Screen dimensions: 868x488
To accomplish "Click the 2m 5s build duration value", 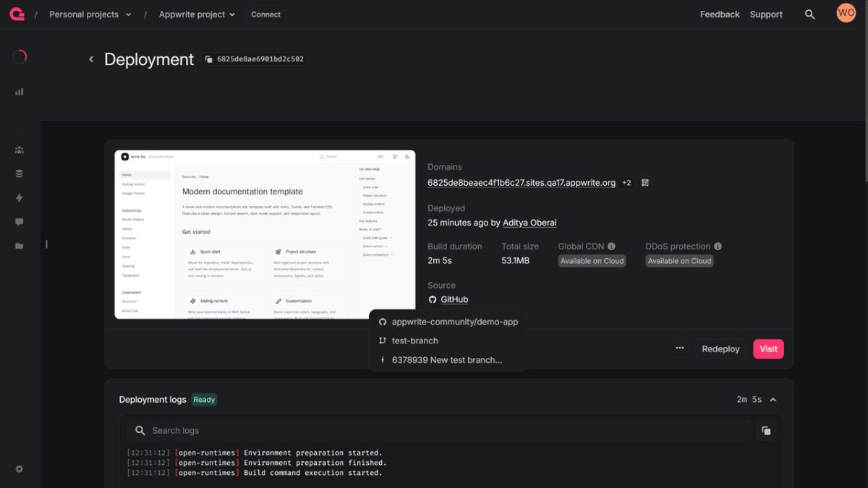I will (440, 260).
